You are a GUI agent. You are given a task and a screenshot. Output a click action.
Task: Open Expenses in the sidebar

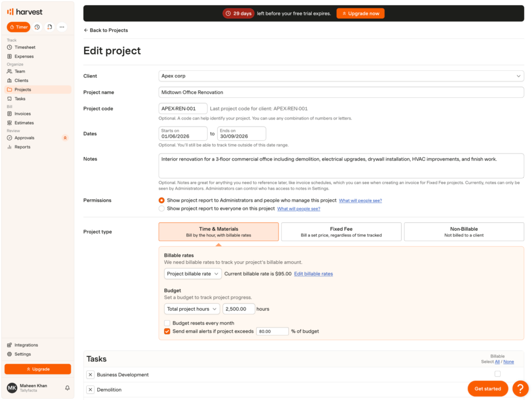click(x=38, y=56)
